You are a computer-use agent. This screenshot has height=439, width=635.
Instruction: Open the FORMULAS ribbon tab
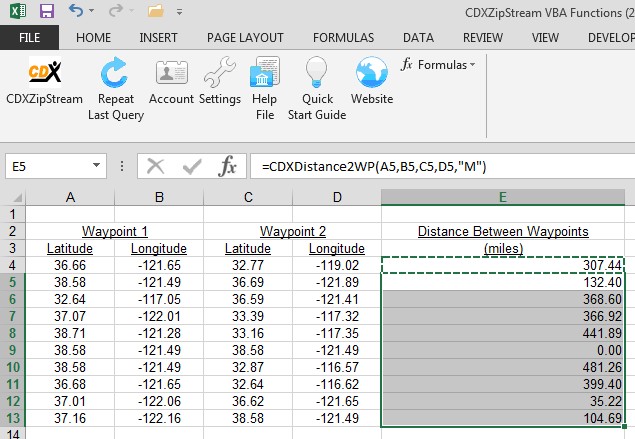tap(343, 38)
